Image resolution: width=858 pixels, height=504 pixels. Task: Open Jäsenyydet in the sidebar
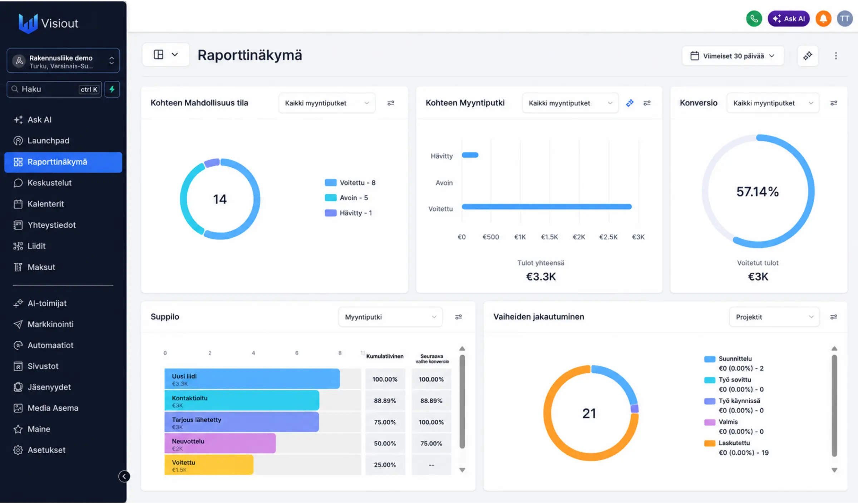point(63,387)
